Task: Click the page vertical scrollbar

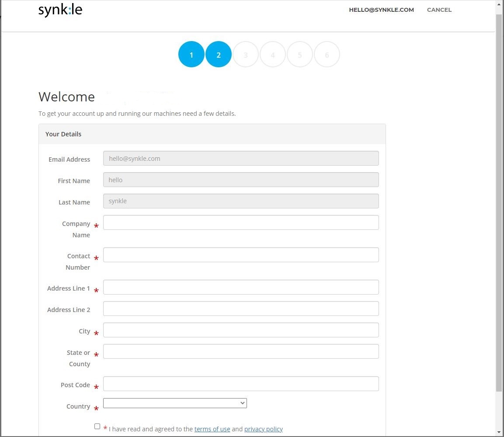Action: point(499,202)
